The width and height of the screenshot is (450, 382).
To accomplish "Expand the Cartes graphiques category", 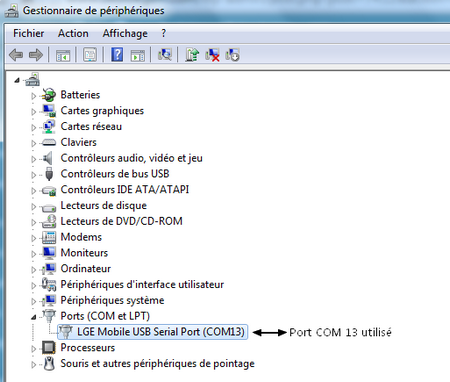I will pyautogui.click(x=34, y=112).
